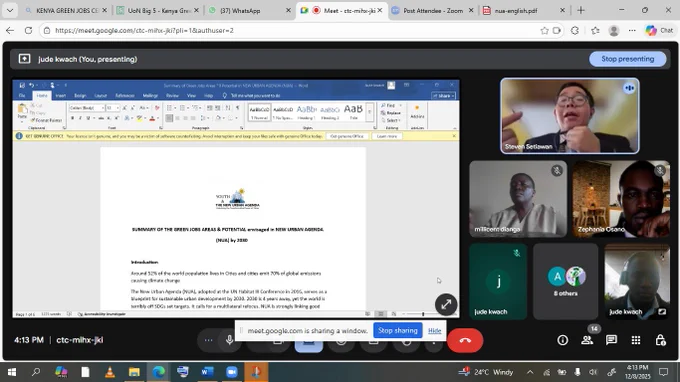The width and height of the screenshot is (680, 382).
Task: Mute the microphone in Meet
Action: [x=229, y=340]
